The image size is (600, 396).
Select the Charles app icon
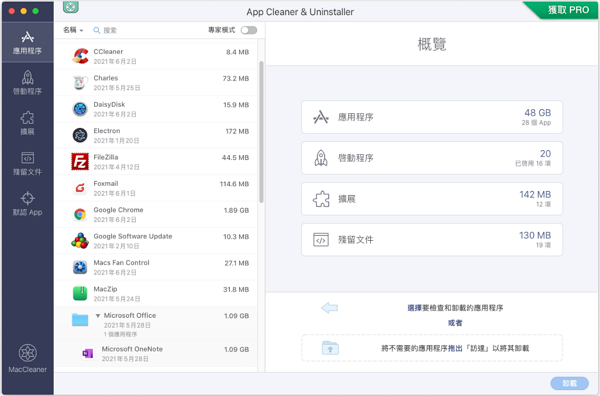(x=80, y=83)
